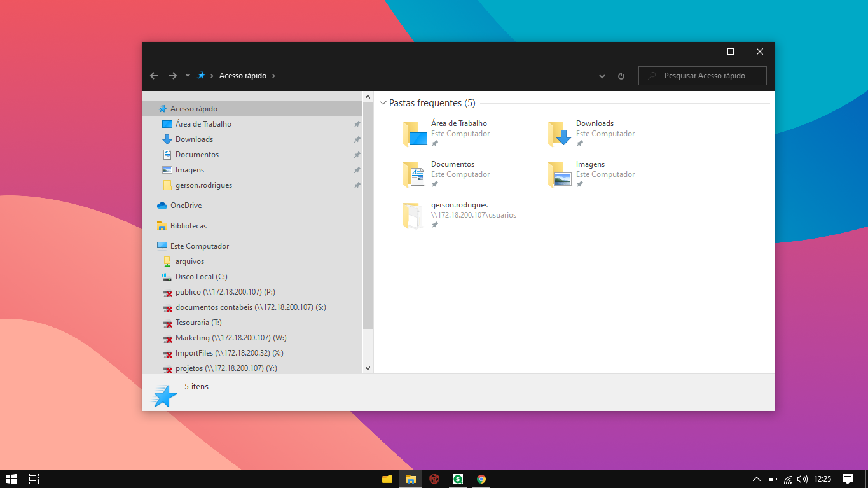
Task: Click the Forward navigation arrow
Action: coord(172,76)
